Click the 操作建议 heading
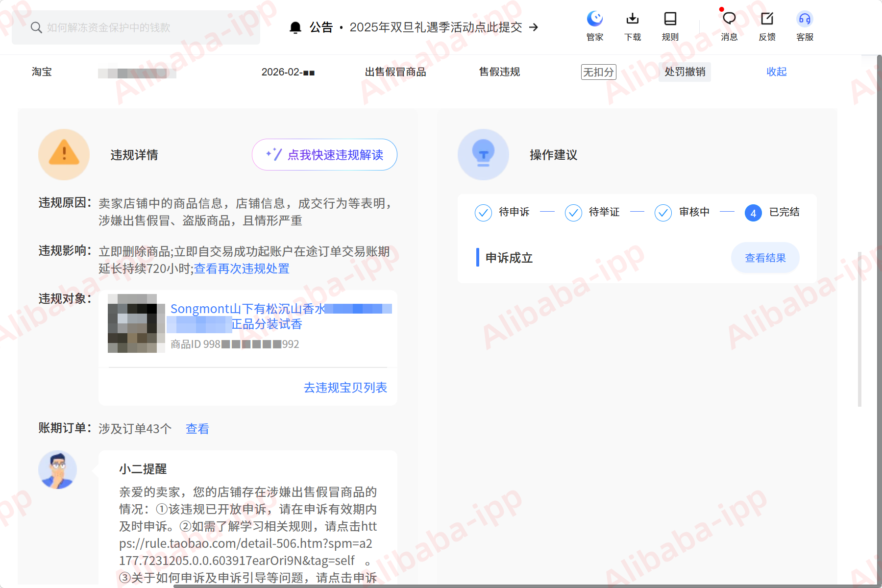Image resolution: width=882 pixels, height=588 pixels. click(x=554, y=155)
